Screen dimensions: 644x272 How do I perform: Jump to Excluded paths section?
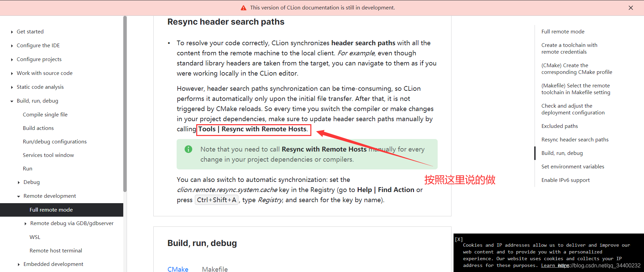560,126
